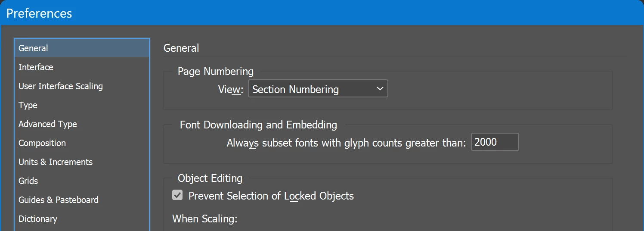Open the Advanced Type category

coord(82,124)
